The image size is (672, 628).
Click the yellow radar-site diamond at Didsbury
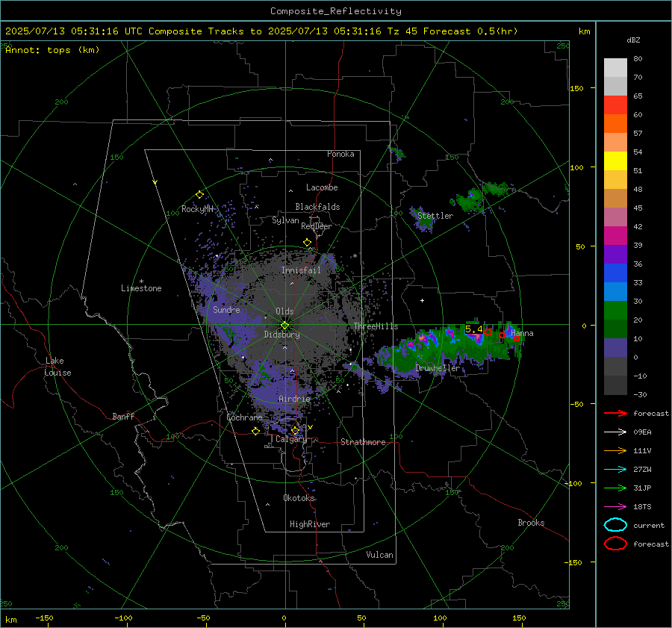pyautogui.click(x=284, y=326)
